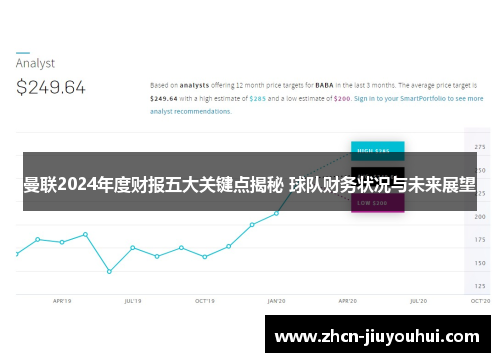This screenshot has width=500, height=362.
Task: Click the JUL'19 x-axis label
Action: [x=133, y=301]
